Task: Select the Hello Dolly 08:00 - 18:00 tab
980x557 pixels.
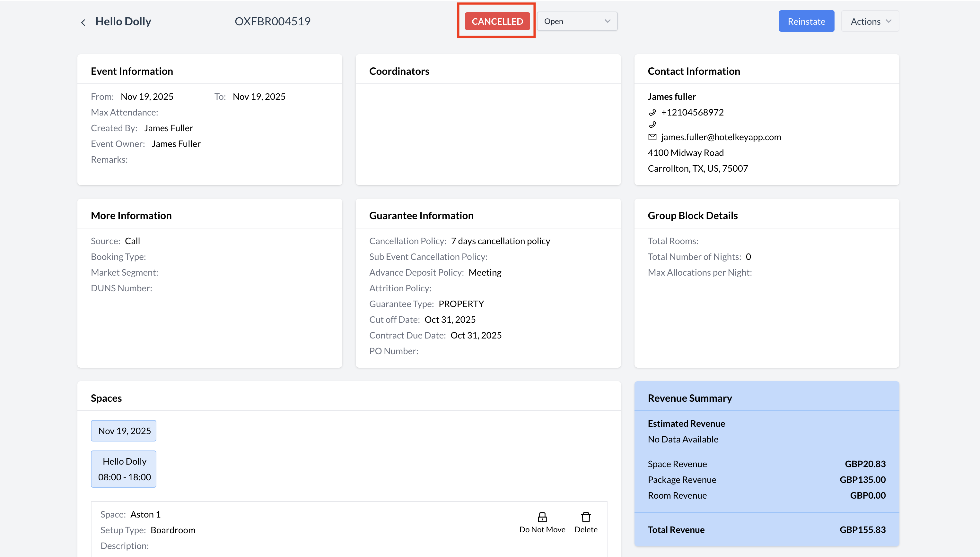Action: coord(124,469)
